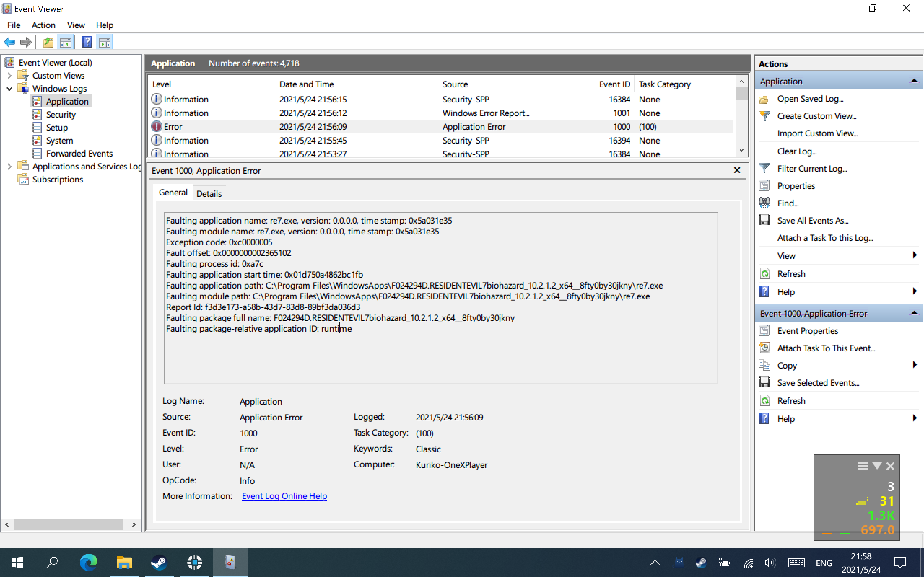Open Find with the binoculars icon

point(765,203)
